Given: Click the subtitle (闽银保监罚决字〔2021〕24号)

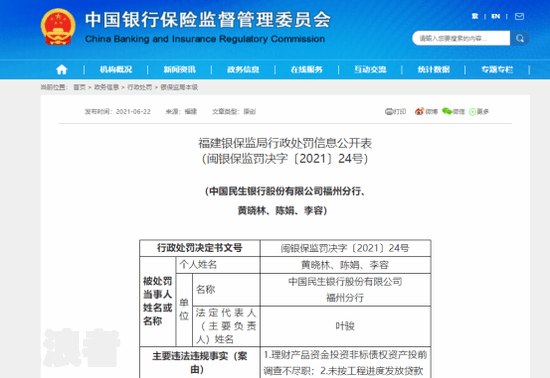Looking at the screenshot, I should [x=285, y=159].
